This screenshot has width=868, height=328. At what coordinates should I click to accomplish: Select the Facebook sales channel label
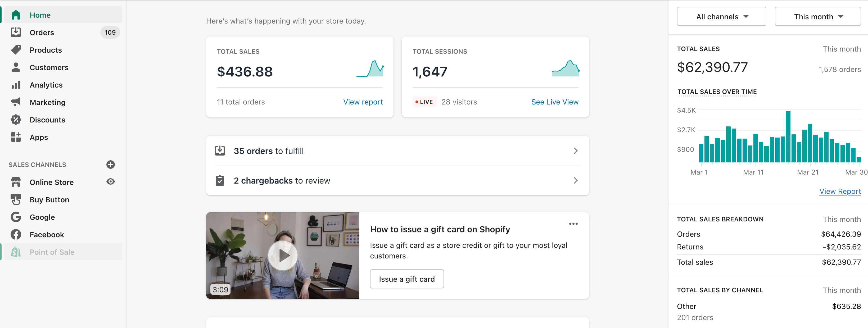[47, 235]
